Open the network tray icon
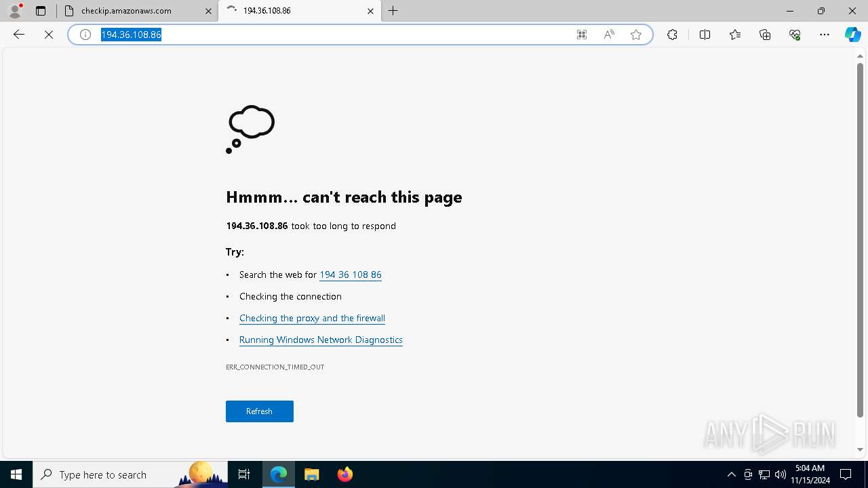Image resolution: width=868 pixels, height=488 pixels. [764, 474]
